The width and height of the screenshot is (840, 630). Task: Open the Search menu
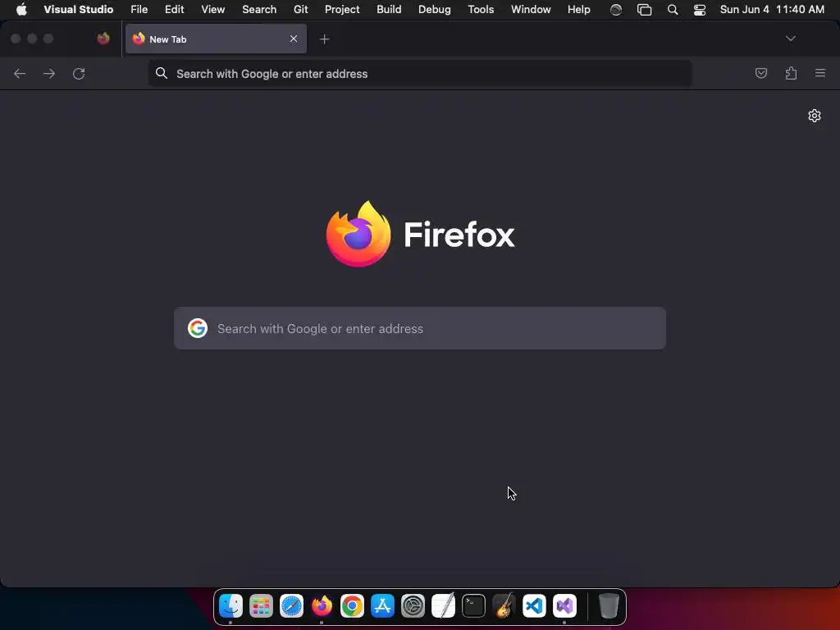[259, 10]
